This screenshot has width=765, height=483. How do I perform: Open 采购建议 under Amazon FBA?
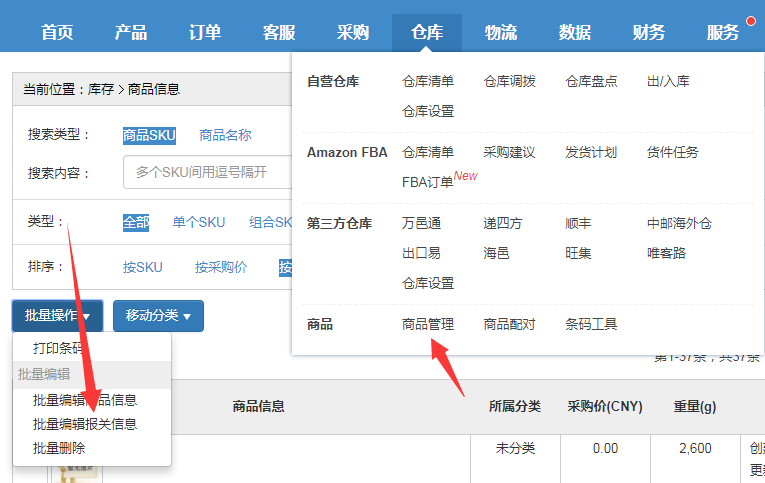509,152
